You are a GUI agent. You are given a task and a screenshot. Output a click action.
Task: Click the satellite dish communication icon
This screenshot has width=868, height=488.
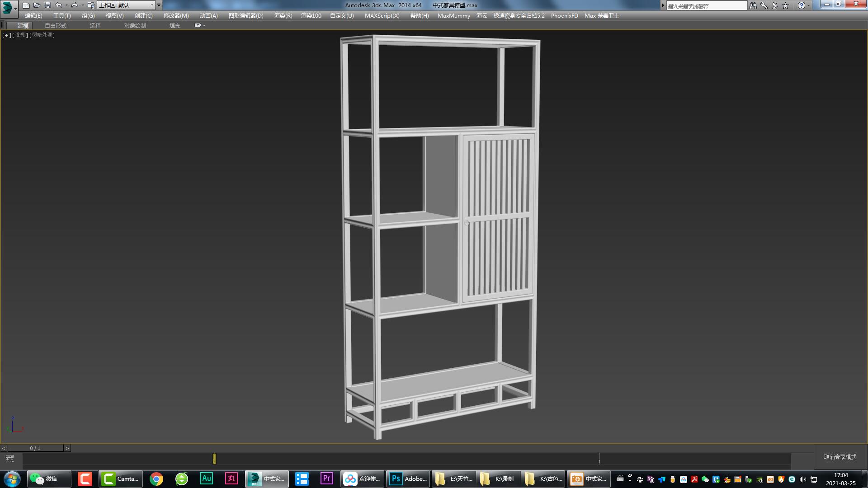tap(774, 5)
